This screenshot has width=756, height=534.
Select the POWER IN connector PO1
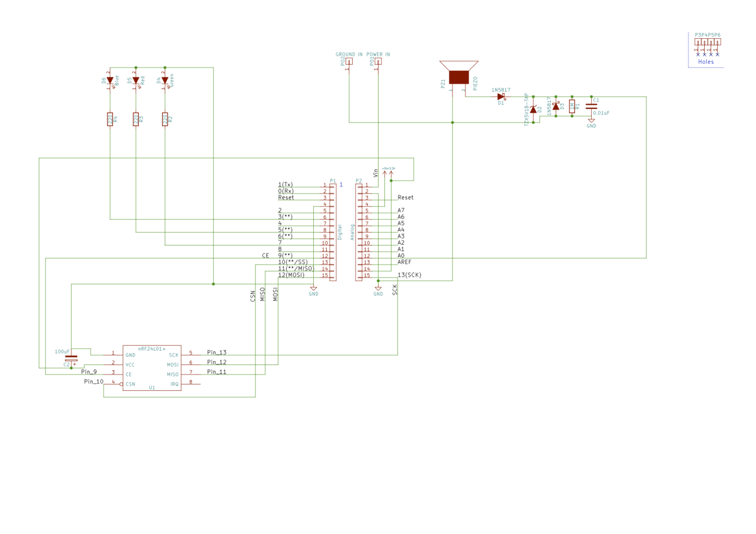coord(377,61)
